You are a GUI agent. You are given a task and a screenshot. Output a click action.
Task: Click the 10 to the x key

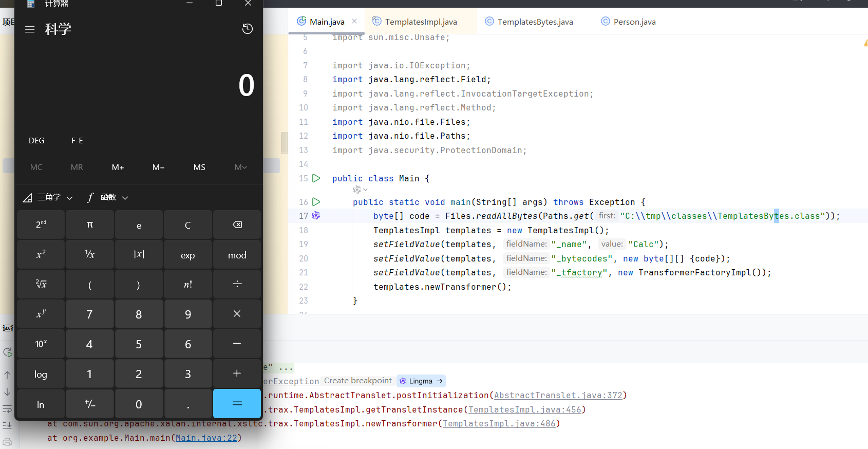point(41,344)
